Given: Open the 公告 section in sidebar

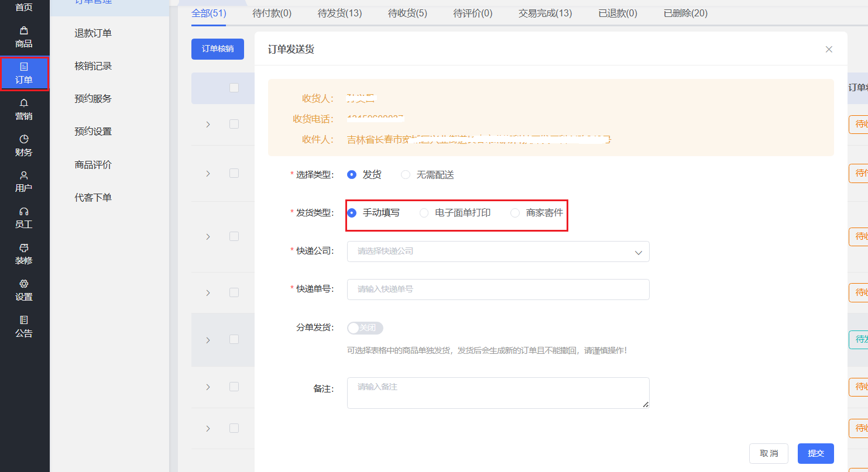Looking at the screenshot, I should [x=24, y=326].
